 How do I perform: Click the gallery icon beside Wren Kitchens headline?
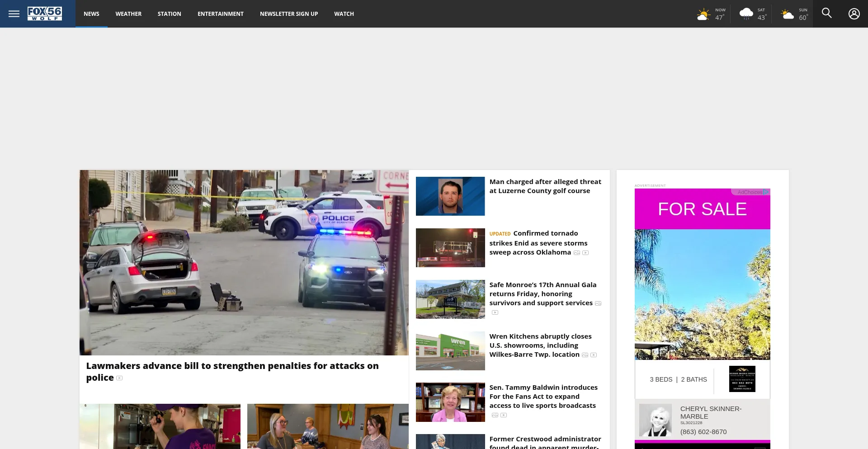[x=585, y=355]
